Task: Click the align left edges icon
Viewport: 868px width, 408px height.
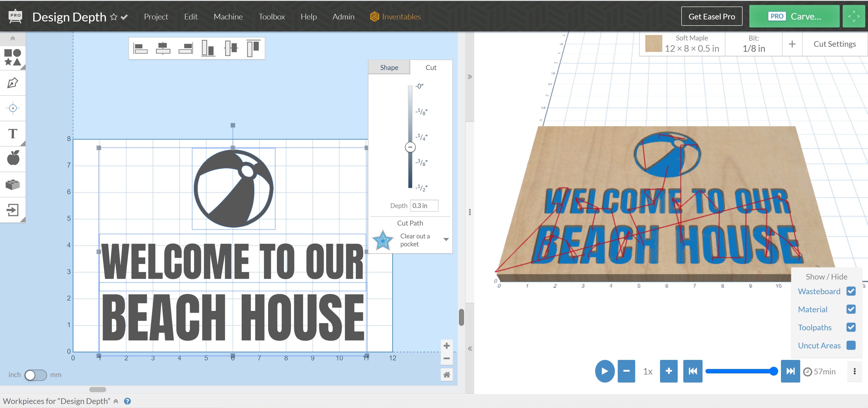Action: click(x=141, y=48)
